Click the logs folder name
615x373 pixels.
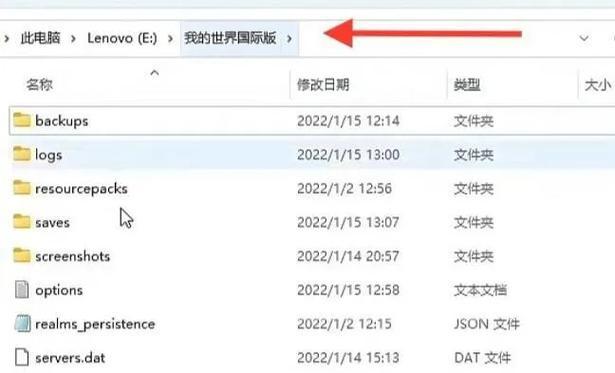[x=49, y=155]
